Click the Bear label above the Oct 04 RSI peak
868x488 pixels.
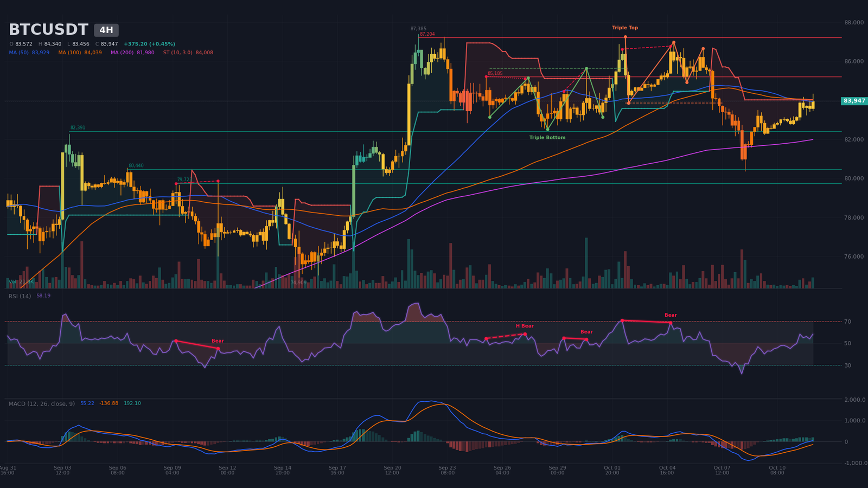pyautogui.click(x=671, y=315)
